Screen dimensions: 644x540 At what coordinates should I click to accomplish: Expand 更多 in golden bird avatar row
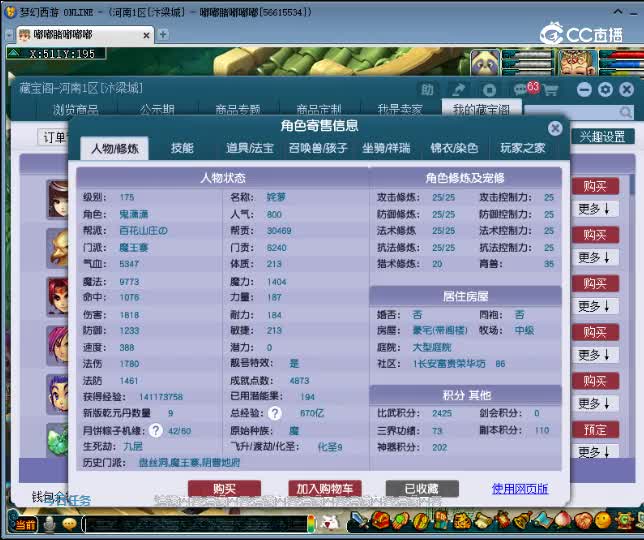click(x=595, y=257)
